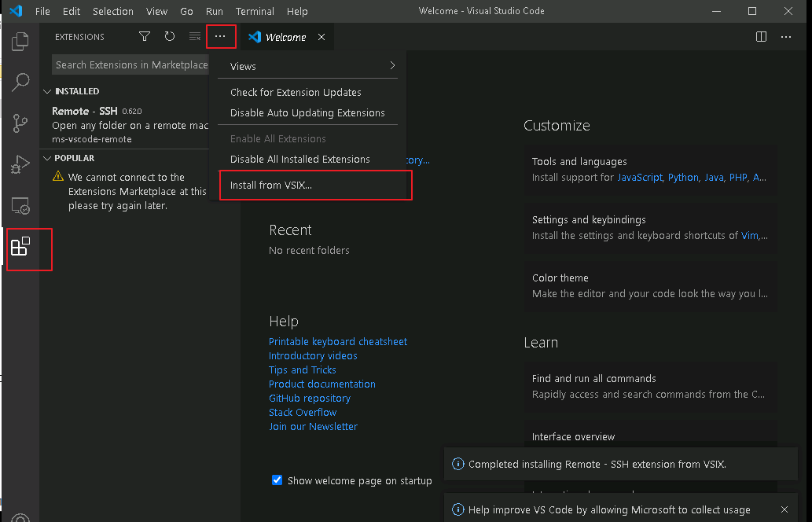This screenshot has width=812, height=522.
Task: Open the Terminal menu
Action: point(255,11)
